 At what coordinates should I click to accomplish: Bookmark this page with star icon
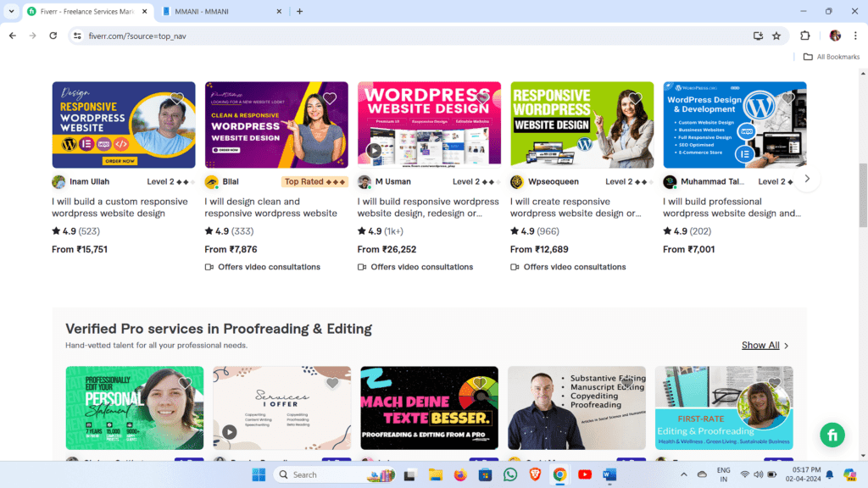pos(776,36)
